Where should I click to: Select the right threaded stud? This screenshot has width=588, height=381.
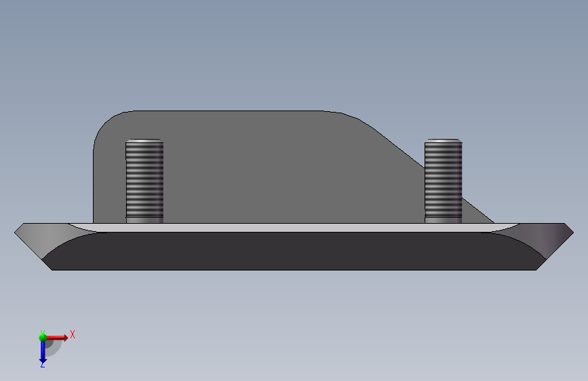[x=444, y=181]
